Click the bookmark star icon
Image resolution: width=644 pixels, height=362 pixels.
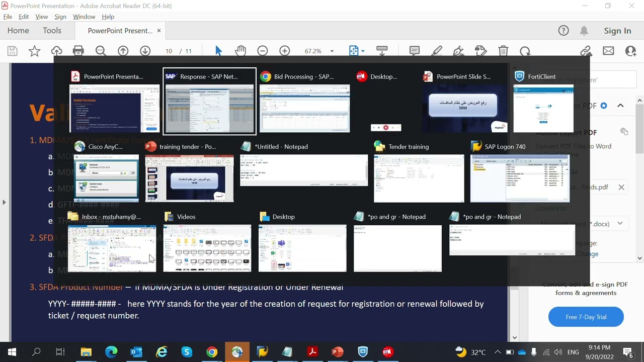[34, 51]
